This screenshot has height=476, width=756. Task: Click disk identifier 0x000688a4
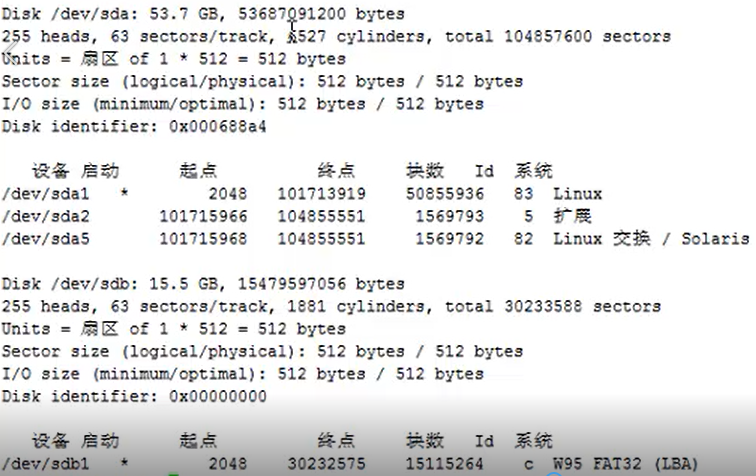coord(217,127)
